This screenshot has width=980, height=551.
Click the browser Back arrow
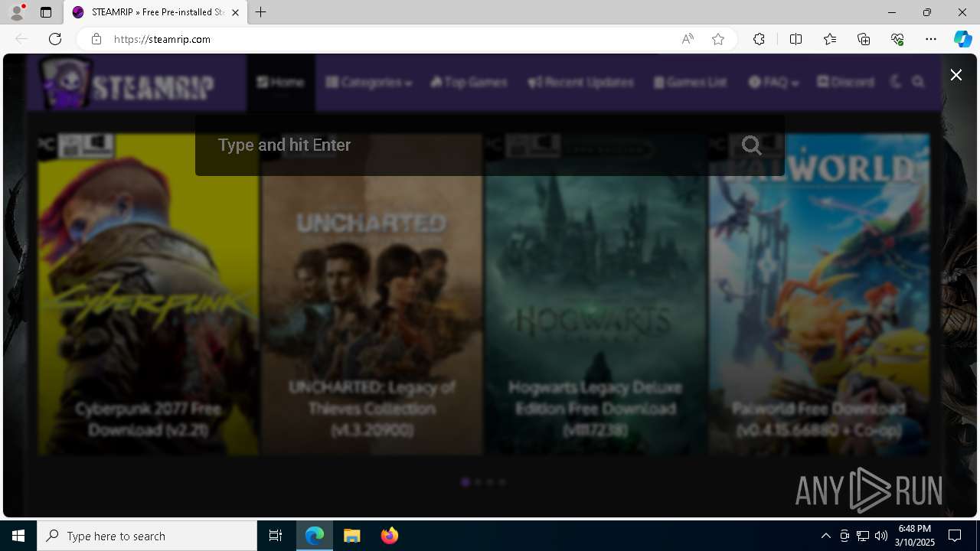point(21,39)
